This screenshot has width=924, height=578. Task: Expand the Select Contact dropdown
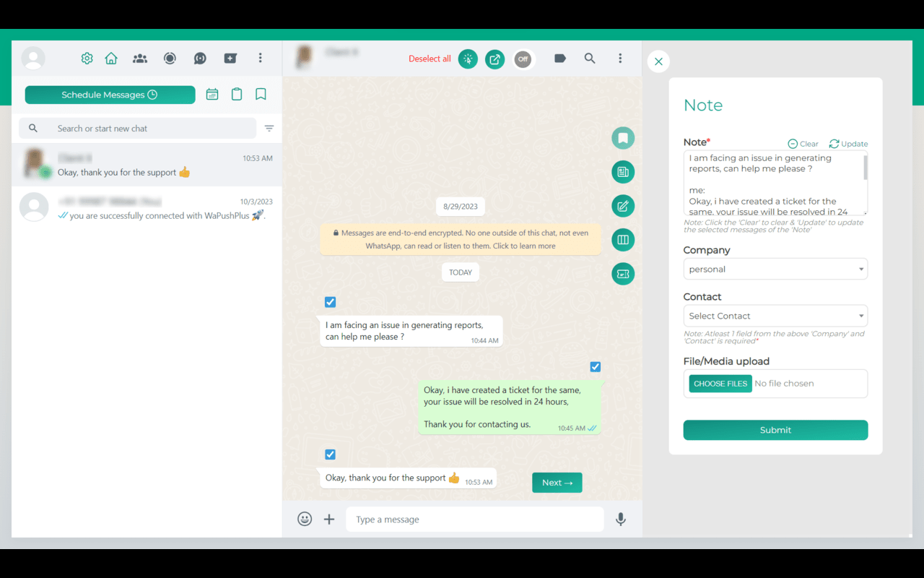[775, 315]
